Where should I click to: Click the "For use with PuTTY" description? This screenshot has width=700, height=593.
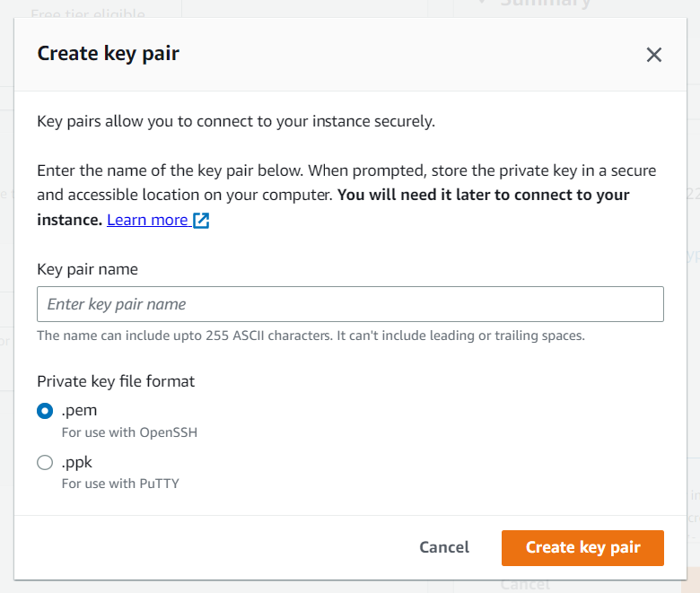pos(120,484)
